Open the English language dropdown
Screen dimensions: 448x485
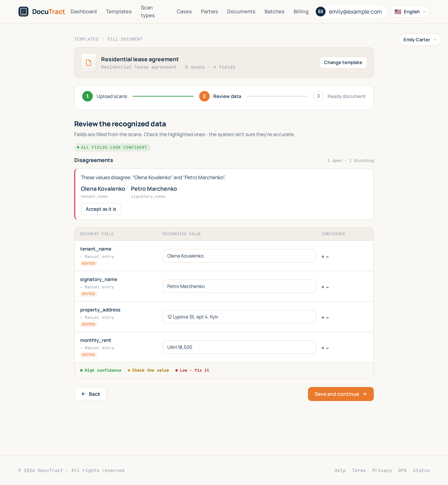[x=410, y=12]
